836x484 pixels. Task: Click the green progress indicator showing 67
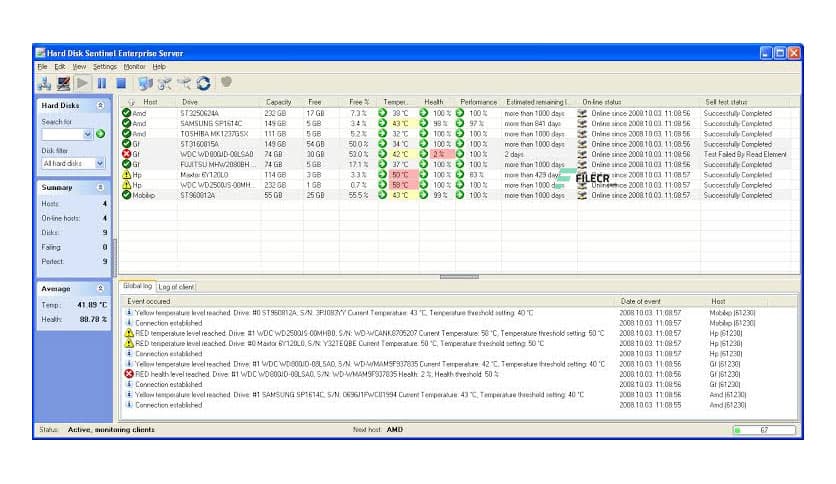(764, 430)
